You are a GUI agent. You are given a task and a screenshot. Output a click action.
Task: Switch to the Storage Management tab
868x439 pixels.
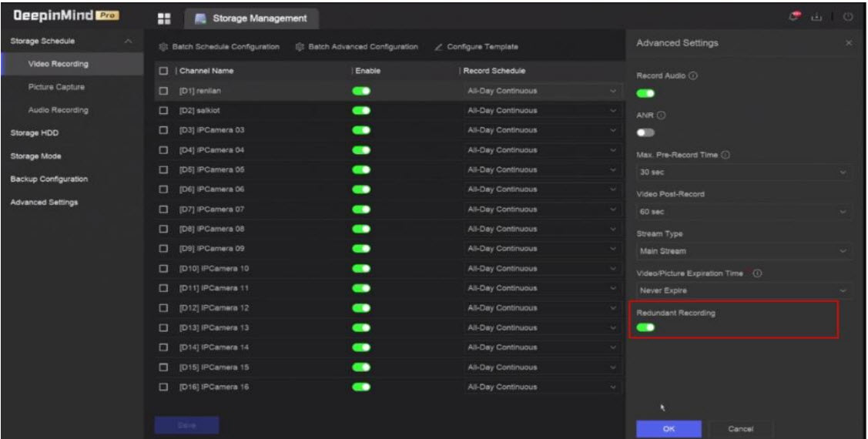pyautogui.click(x=243, y=18)
